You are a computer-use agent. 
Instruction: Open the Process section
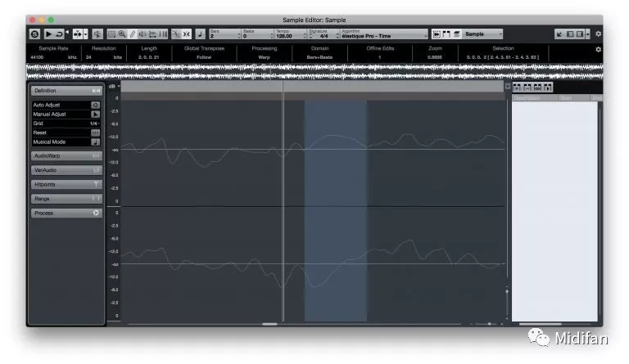pyautogui.click(x=66, y=213)
